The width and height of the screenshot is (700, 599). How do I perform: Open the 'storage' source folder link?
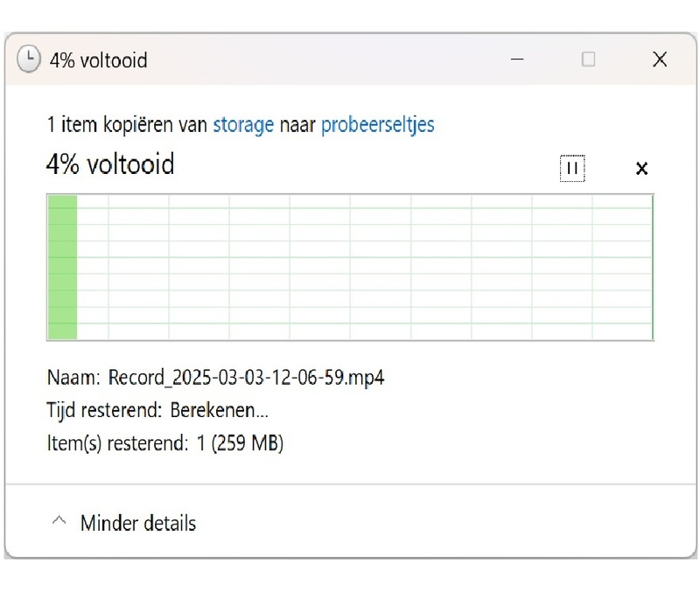243,125
